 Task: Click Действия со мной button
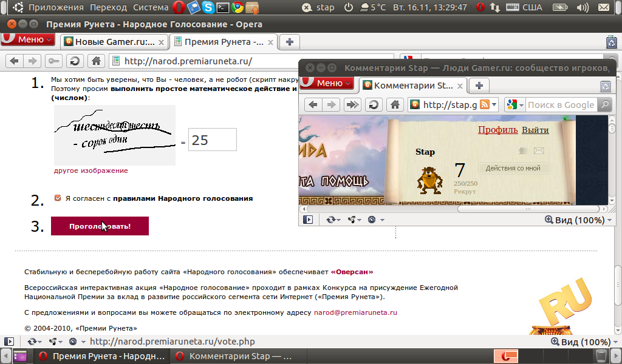[x=514, y=168]
